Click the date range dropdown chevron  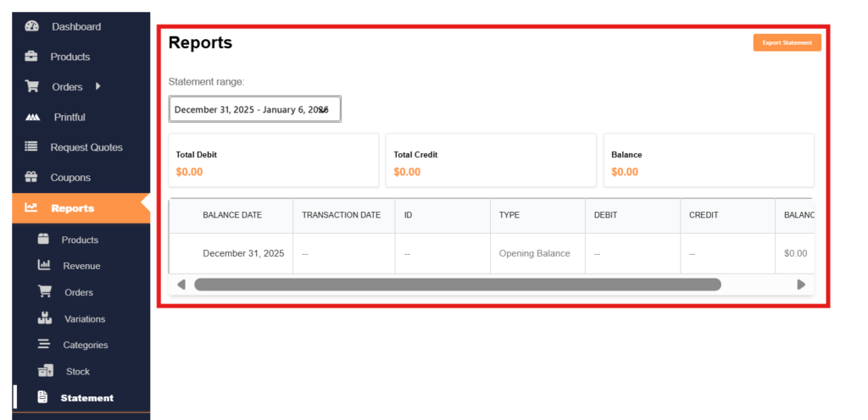click(x=324, y=110)
